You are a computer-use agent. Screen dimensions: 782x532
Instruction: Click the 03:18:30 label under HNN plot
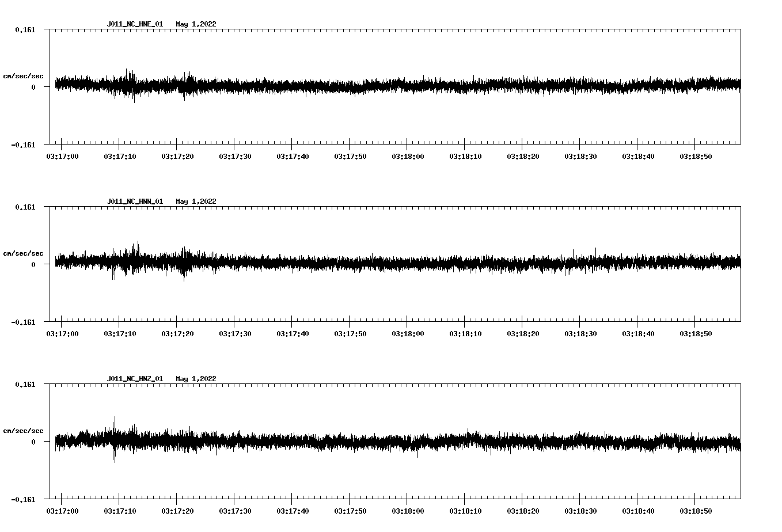pyautogui.click(x=580, y=334)
